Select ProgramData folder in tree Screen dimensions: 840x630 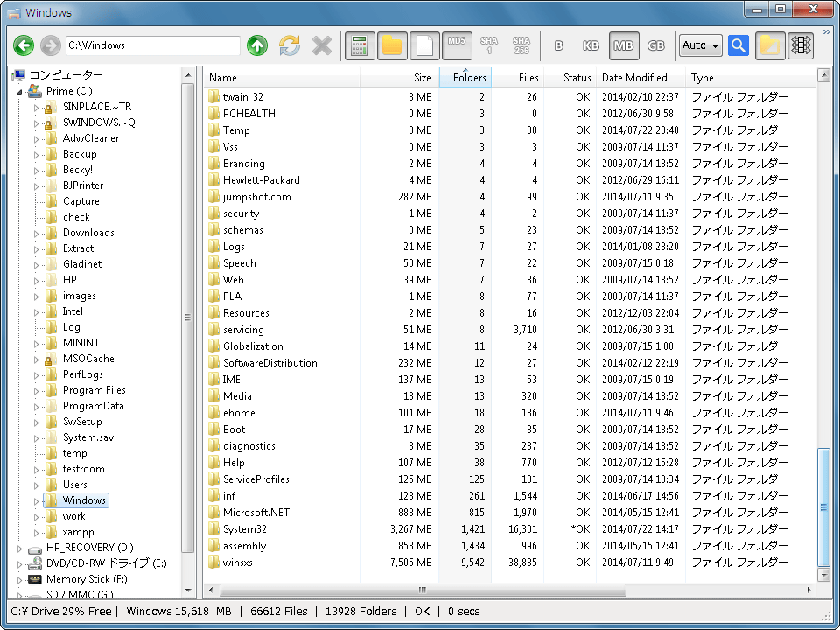click(x=94, y=405)
